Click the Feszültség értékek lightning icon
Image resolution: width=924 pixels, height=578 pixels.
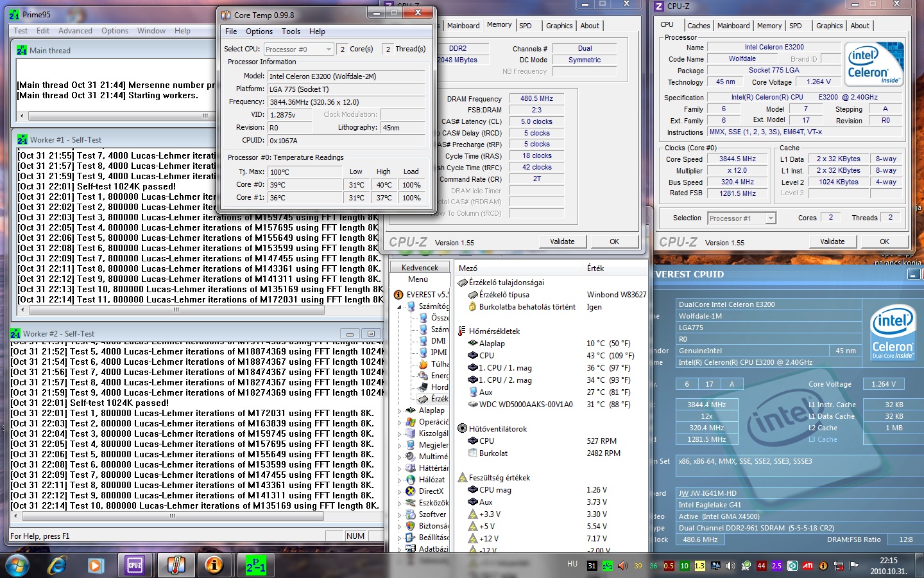click(462, 478)
